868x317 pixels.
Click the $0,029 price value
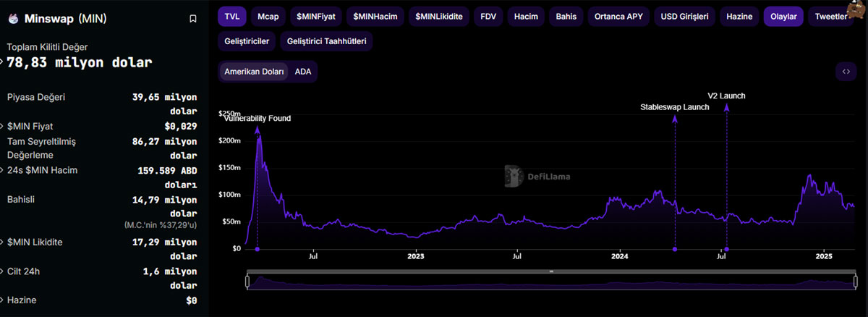tap(181, 126)
